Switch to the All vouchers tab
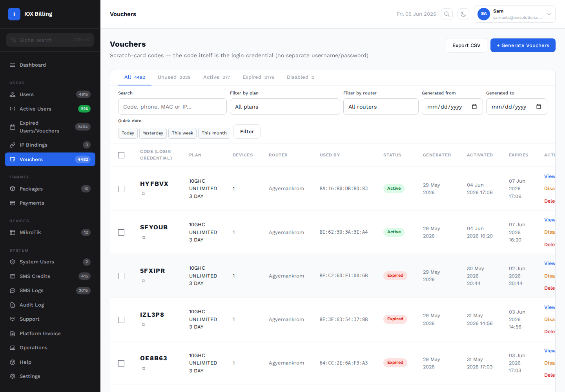The height and width of the screenshot is (392, 565). 135,77
